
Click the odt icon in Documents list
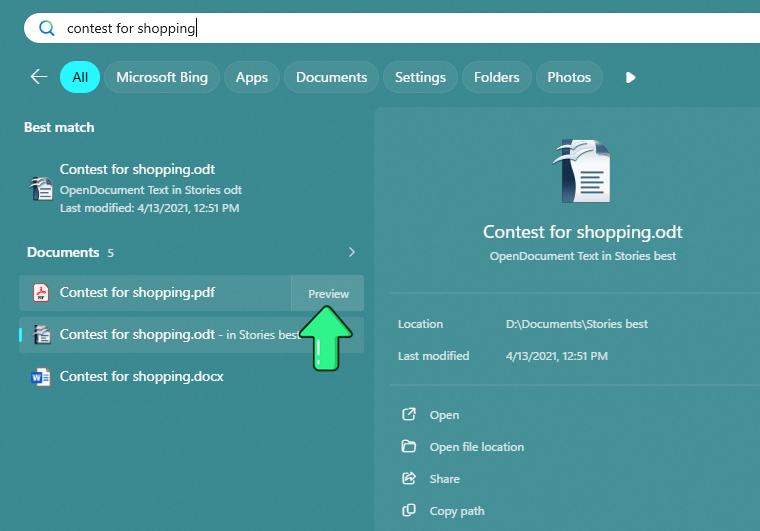pos(42,335)
